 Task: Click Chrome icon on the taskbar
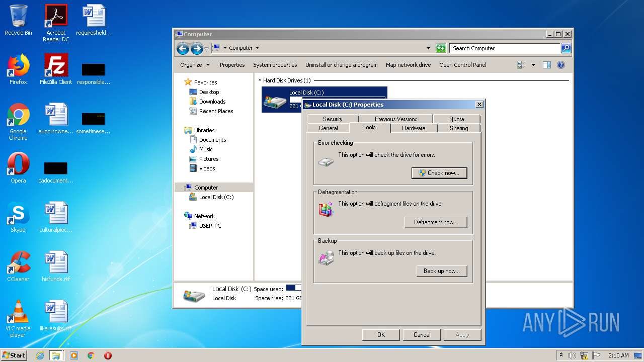click(x=91, y=355)
